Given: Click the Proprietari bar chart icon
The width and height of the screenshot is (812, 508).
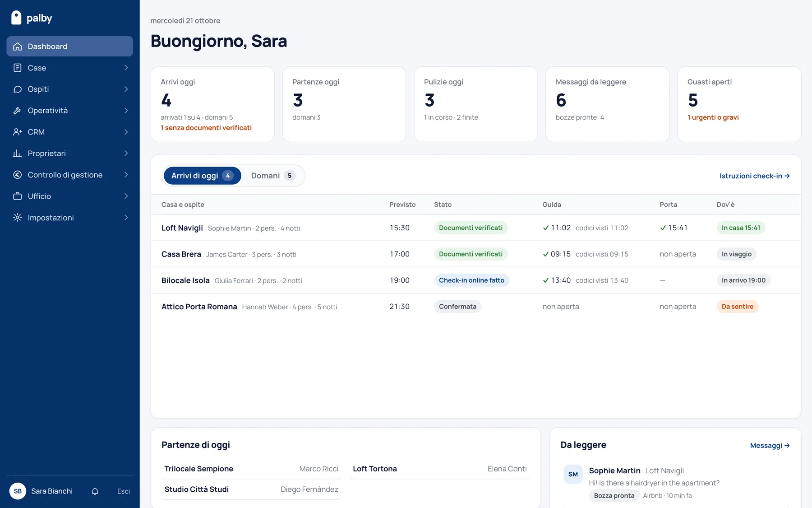Looking at the screenshot, I should click(x=18, y=154).
